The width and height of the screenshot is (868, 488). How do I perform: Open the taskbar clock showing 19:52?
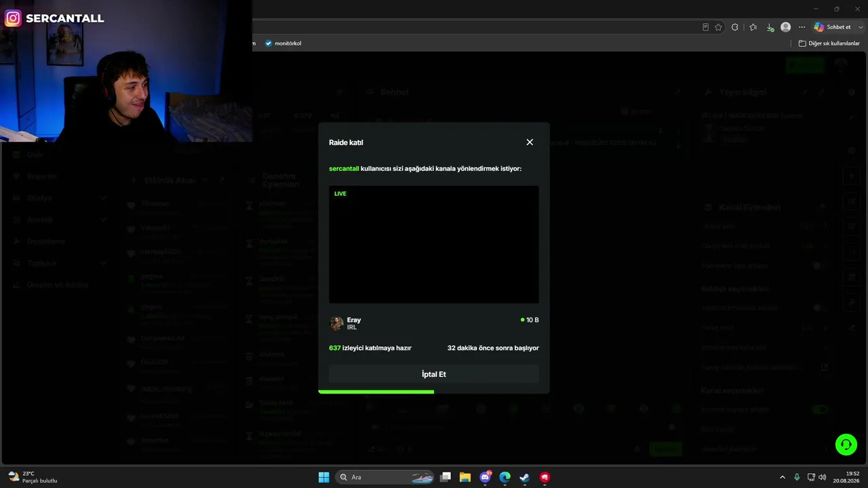(x=846, y=477)
